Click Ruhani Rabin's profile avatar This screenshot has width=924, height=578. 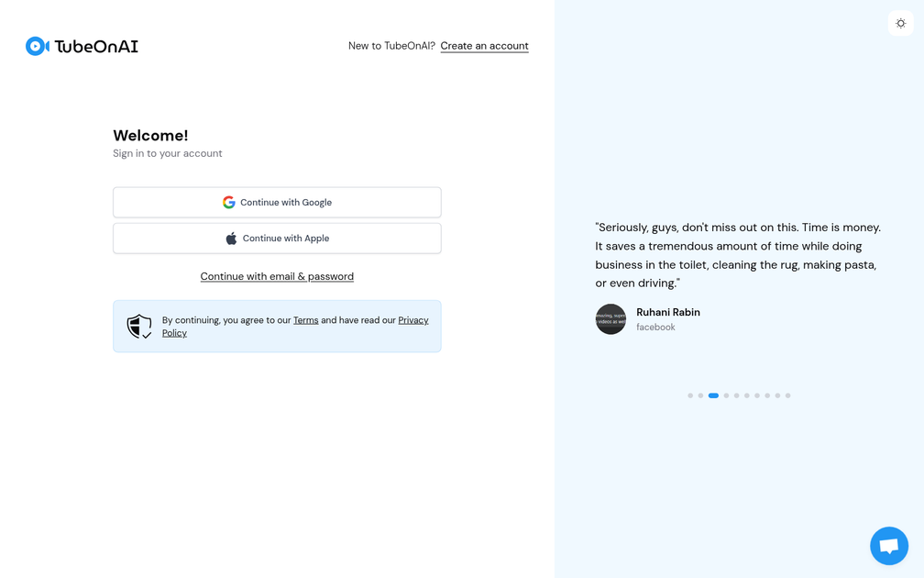[x=610, y=318]
